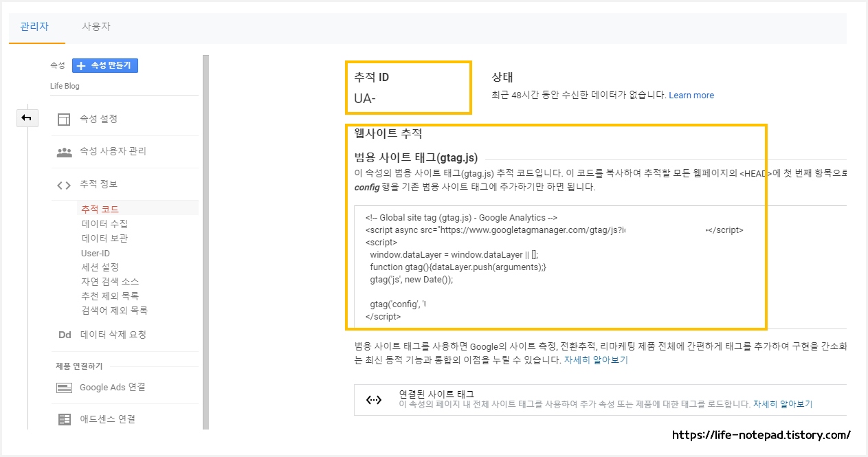This screenshot has height=457, width=868.
Task: Expand the 연결된 사이트 태그 panel
Action: [600, 400]
